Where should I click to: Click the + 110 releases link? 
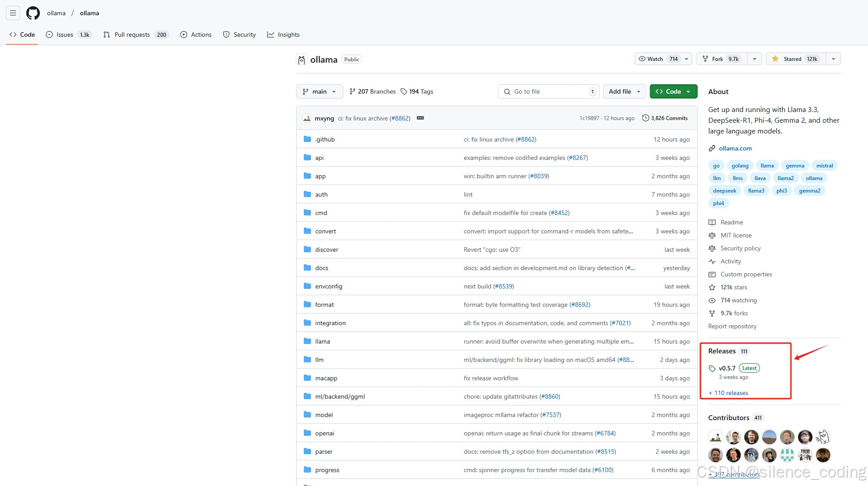pyautogui.click(x=729, y=393)
